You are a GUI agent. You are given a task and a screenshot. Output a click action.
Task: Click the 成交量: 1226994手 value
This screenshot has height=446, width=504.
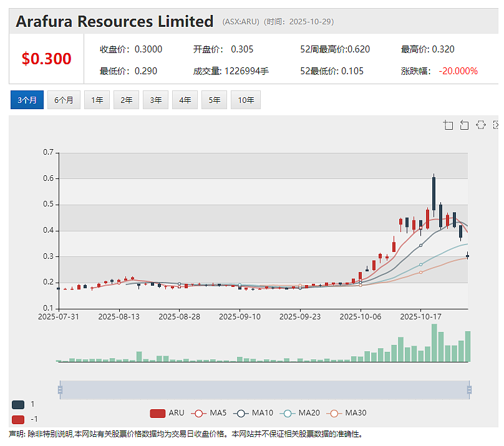point(231,71)
